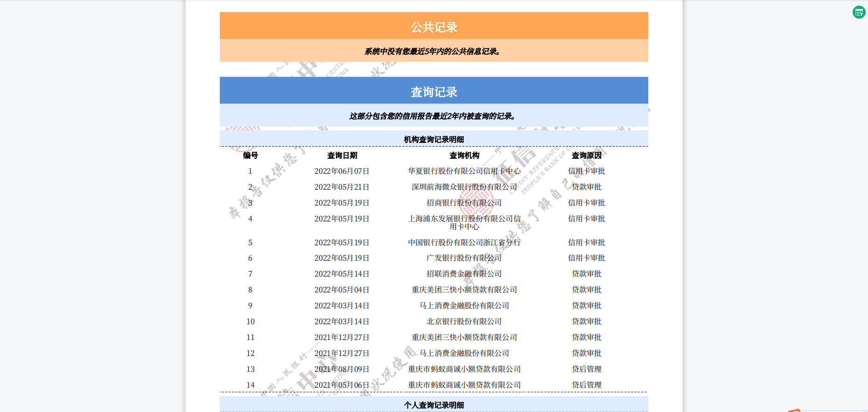Image resolution: width=868 pixels, height=412 pixels.
Task: Select date 2021年08月09日
Action: [x=342, y=369]
